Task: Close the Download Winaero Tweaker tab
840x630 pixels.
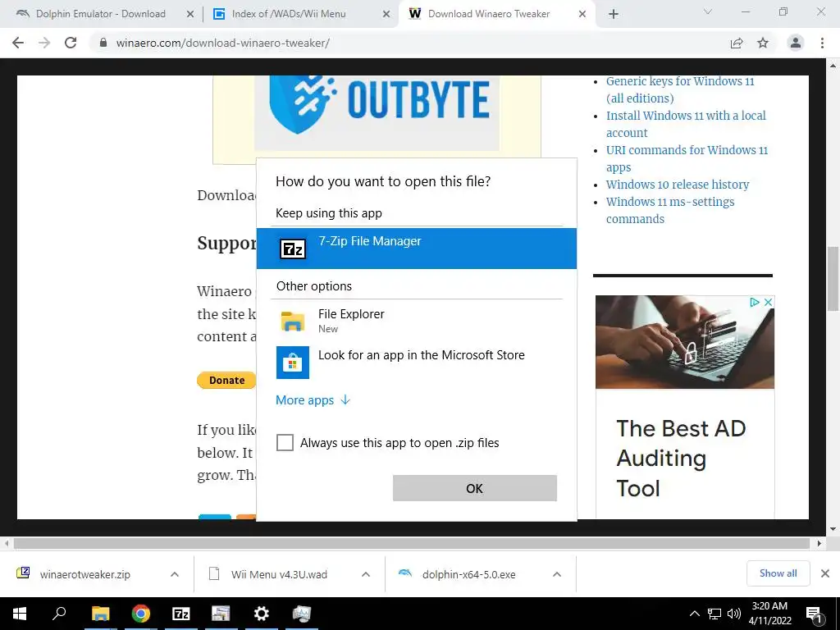Action: (582, 15)
